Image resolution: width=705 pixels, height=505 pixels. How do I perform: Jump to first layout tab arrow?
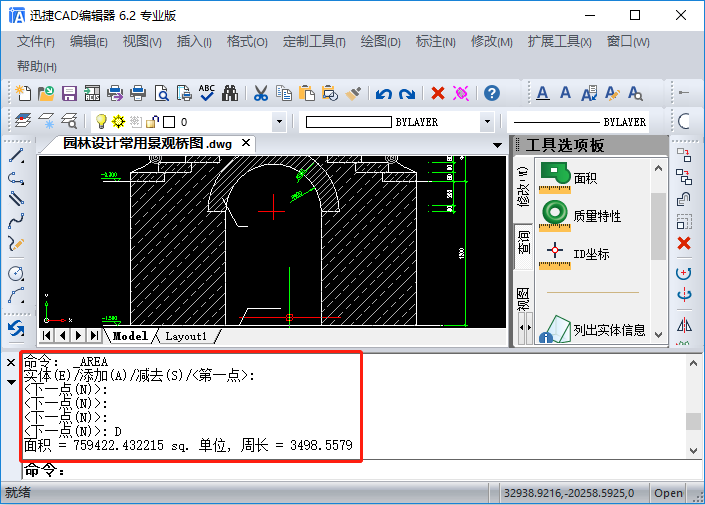pyautogui.click(x=47, y=335)
